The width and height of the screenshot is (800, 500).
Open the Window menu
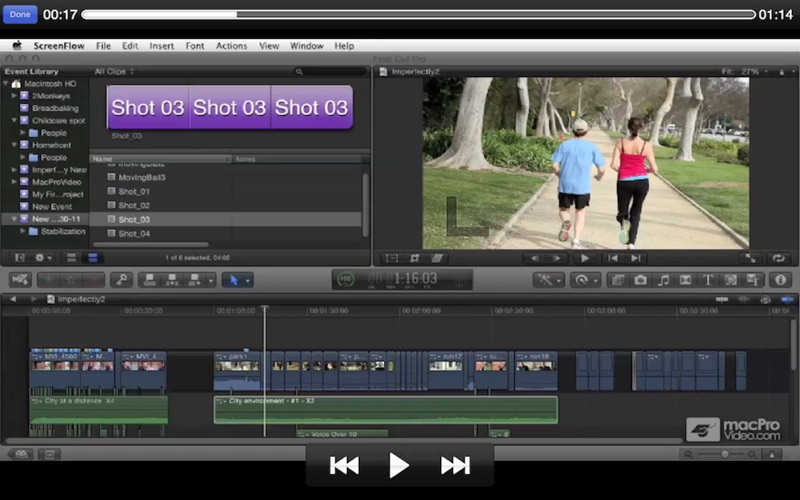(307, 45)
